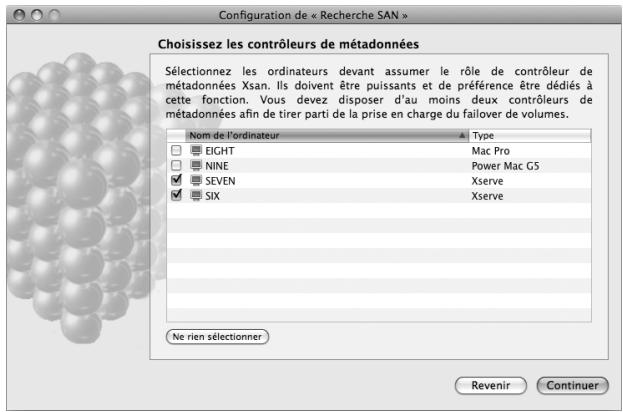Click the Xserve type in the SIX row

click(488, 196)
